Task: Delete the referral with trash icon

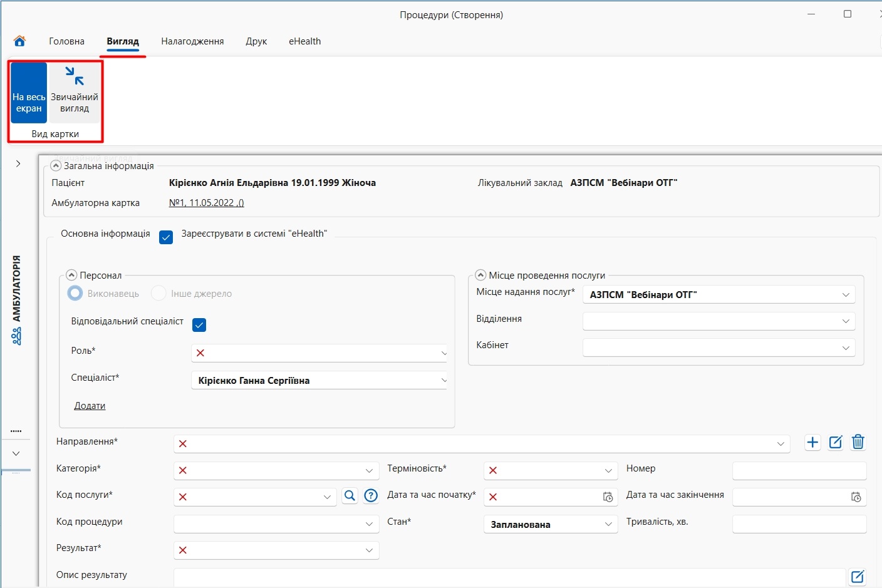Action: click(x=858, y=442)
